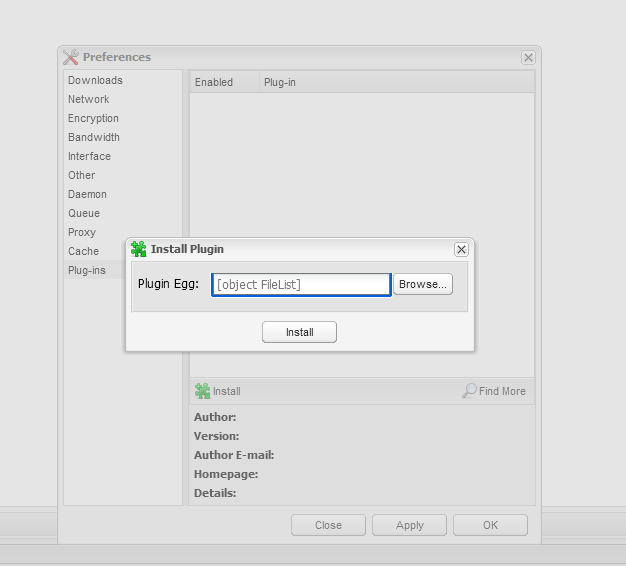Click the Find More magnifier icon
Image resolution: width=626 pixels, height=566 pixels.
[x=470, y=391]
